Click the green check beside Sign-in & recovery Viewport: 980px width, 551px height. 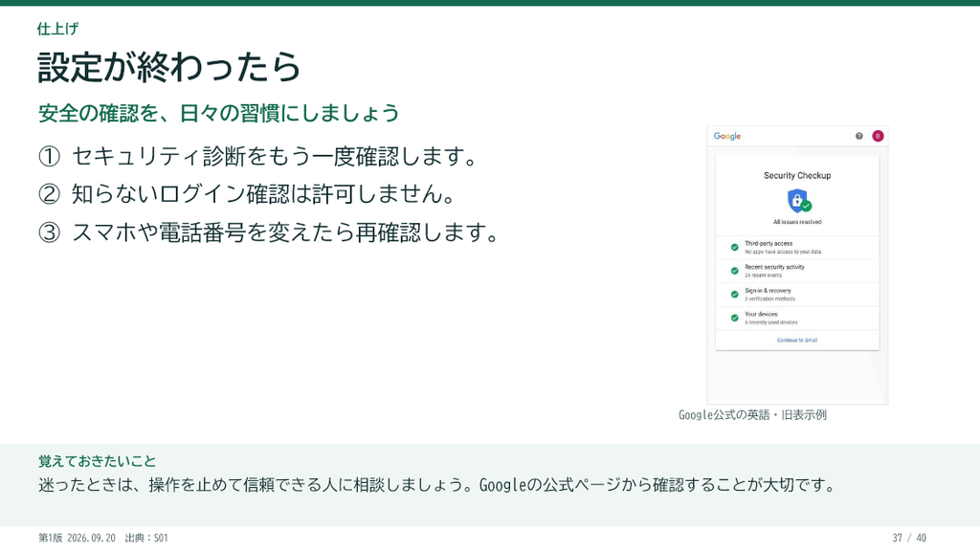[x=734, y=295]
